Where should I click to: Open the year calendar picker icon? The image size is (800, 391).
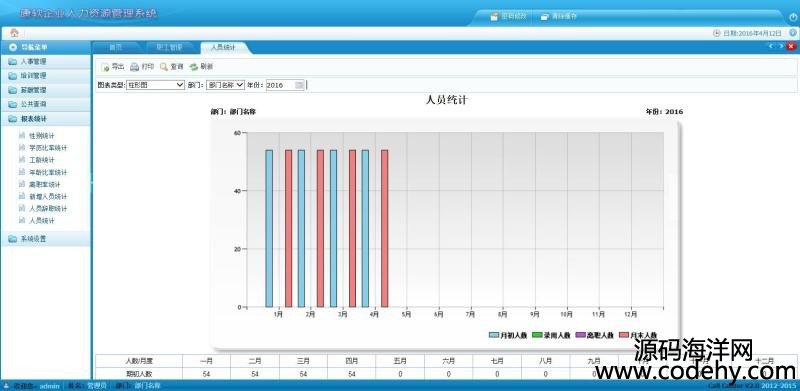pyautogui.click(x=299, y=85)
